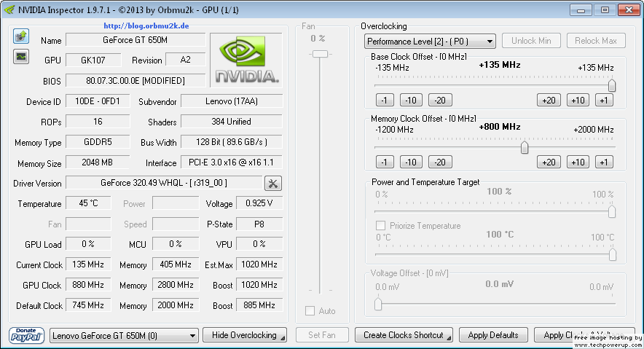Open the blog.orbmu2k.de link
This screenshot has width=644, height=349.
click(x=146, y=26)
